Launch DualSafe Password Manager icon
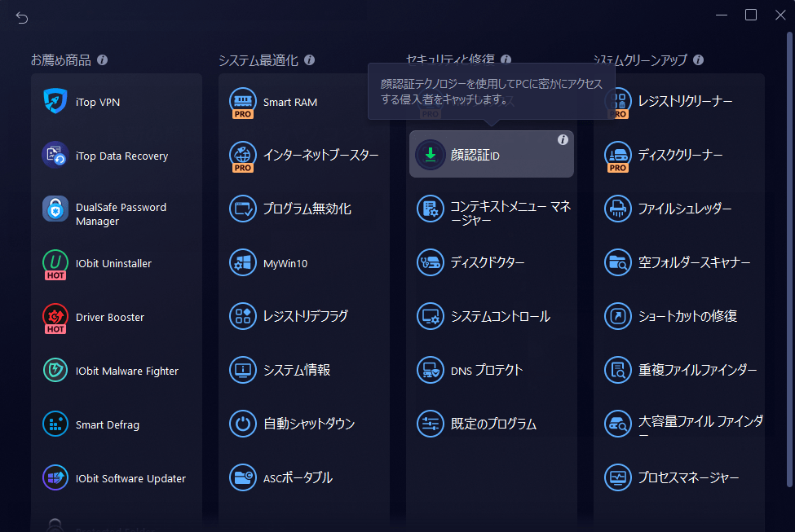The width and height of the screenshot is (795, 532). pyautogui.click(x=55, y=209)
